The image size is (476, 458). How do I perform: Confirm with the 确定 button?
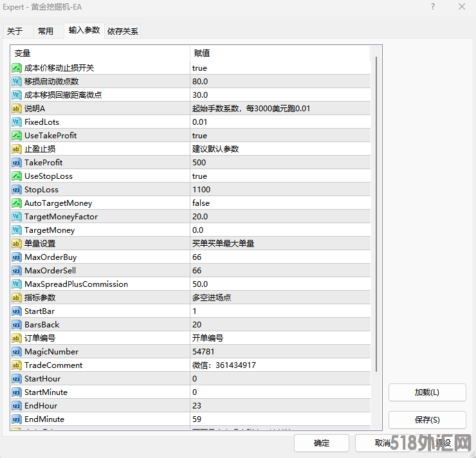[322, 443]
